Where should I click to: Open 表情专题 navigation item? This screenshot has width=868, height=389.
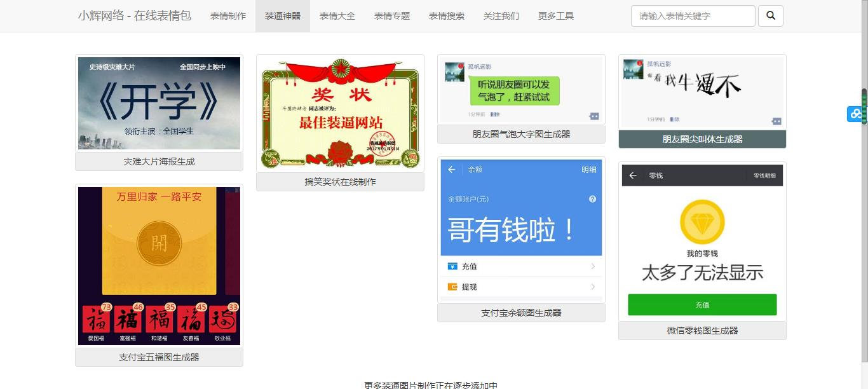pos(392,16)
